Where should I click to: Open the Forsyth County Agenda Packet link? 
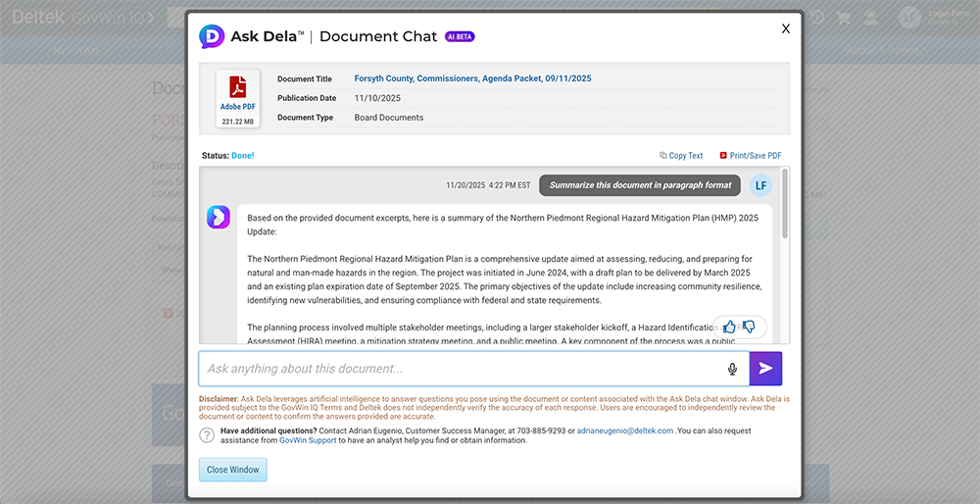click(472, 78)
